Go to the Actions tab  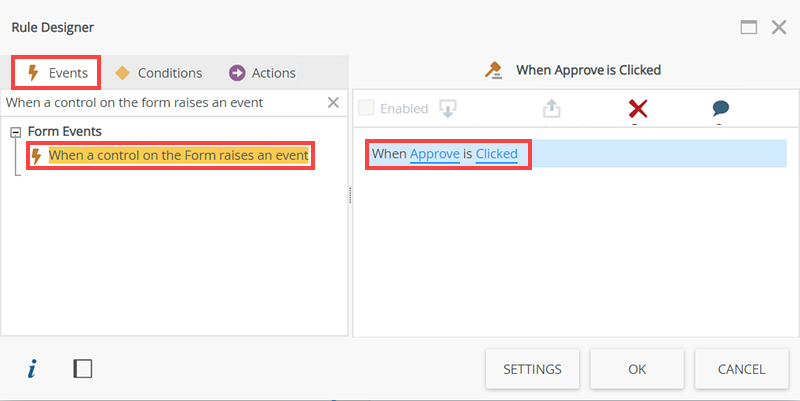pos(262,73)
